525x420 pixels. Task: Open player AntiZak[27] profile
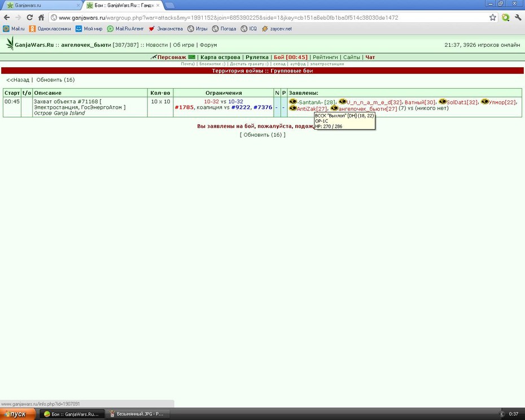pos(312,108)
